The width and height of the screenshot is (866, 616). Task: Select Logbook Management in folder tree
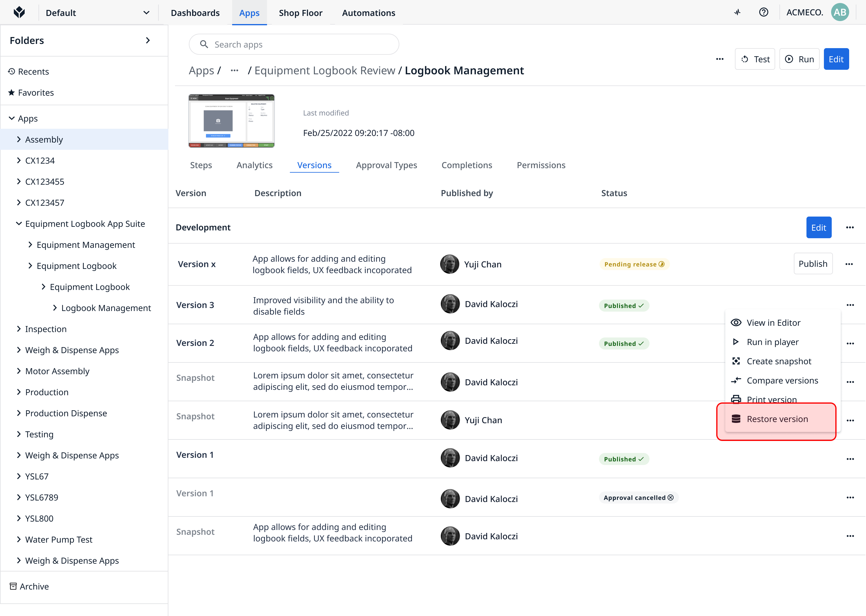click(x=106, y=308)
